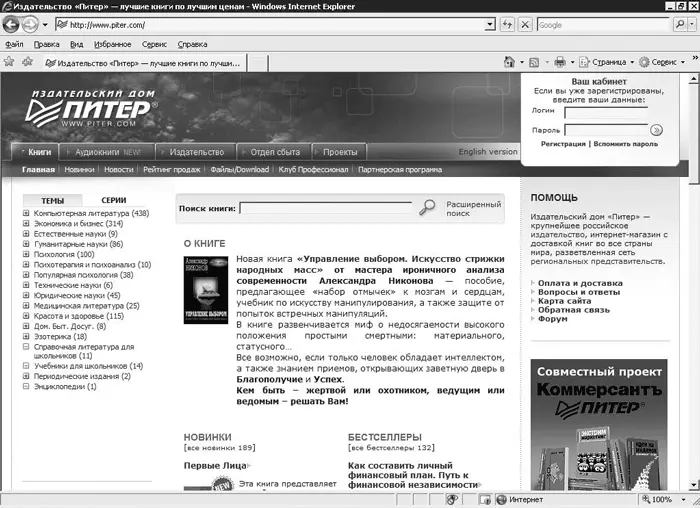Open the Файл menu
700x508 pixels.
[14, 44]
